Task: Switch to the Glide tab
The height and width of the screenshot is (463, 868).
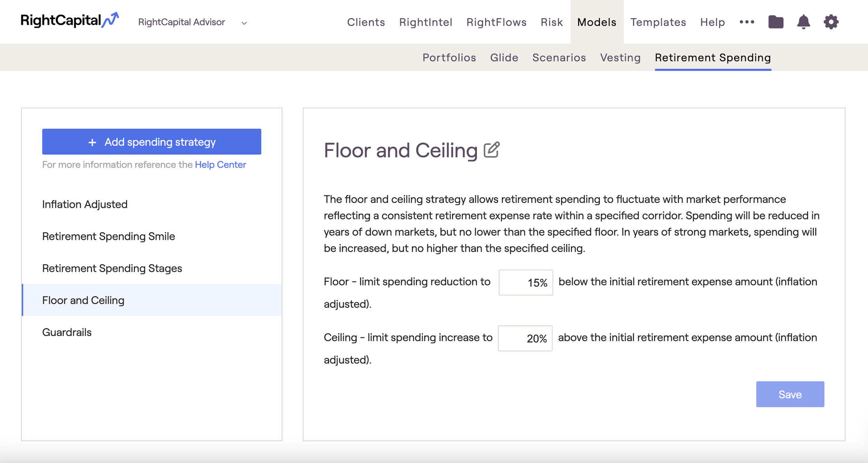Action: (x=504, y=57)
